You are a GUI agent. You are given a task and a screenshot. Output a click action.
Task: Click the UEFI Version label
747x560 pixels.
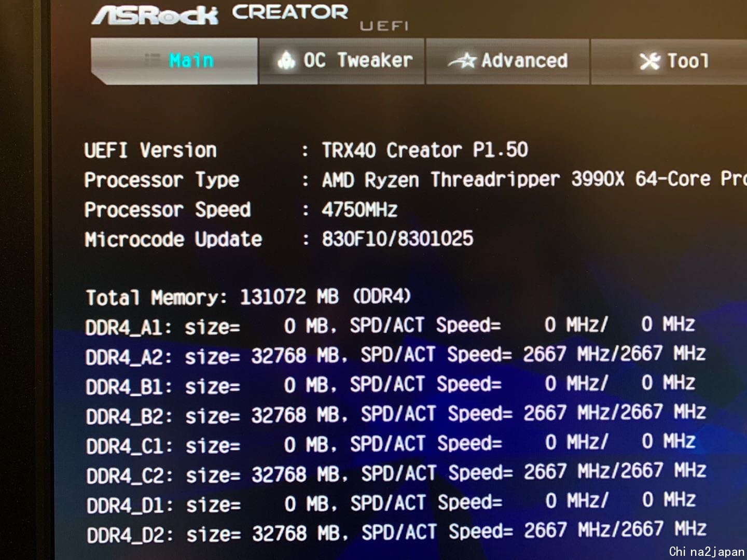150,150
